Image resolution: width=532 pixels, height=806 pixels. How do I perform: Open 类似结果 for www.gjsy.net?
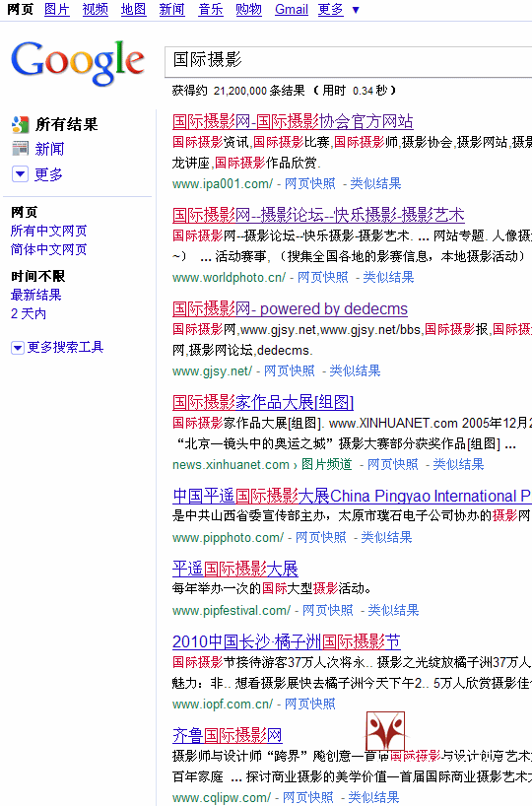coord(355,370)
